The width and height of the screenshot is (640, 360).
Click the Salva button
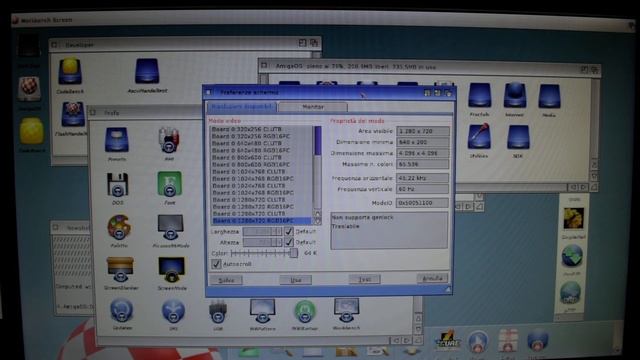[x=226, y=280]
